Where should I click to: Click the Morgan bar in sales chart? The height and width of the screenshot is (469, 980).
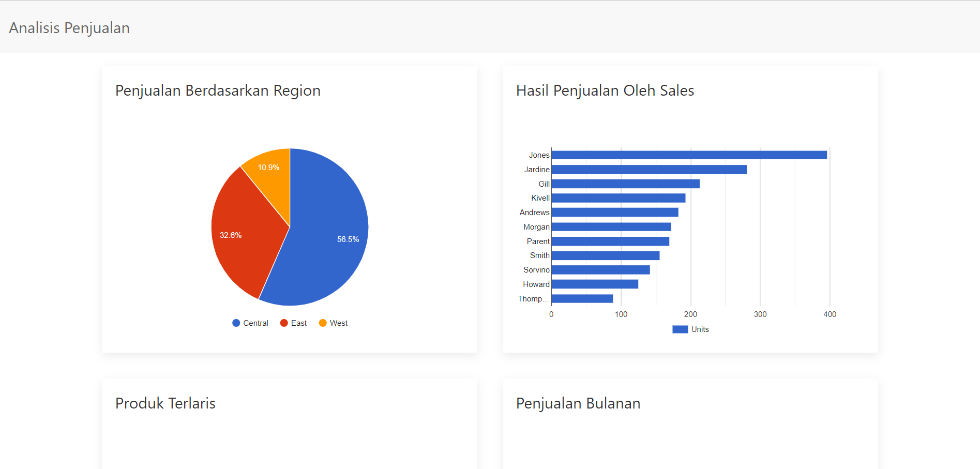611,227
